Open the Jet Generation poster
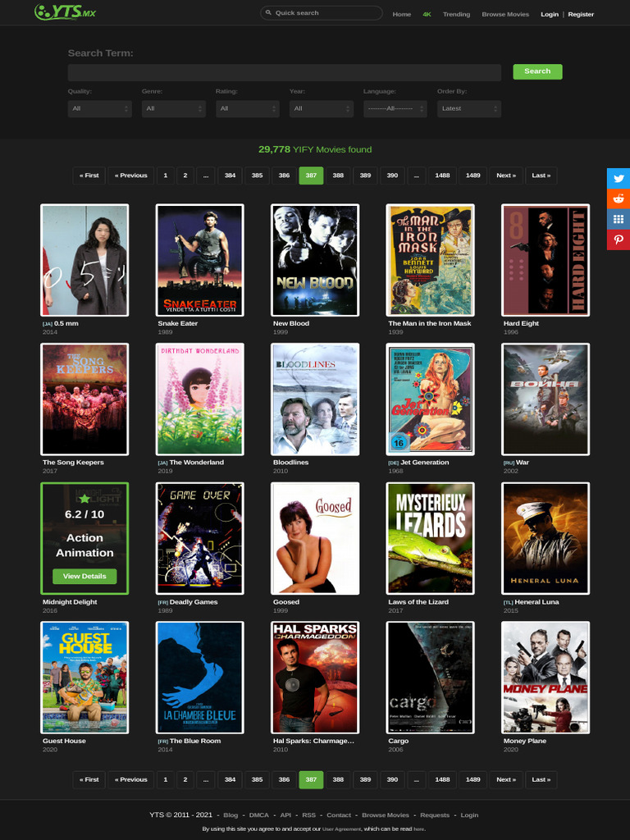Image resolution: width=630 pixels, height=840 pixels. [430, 399]
